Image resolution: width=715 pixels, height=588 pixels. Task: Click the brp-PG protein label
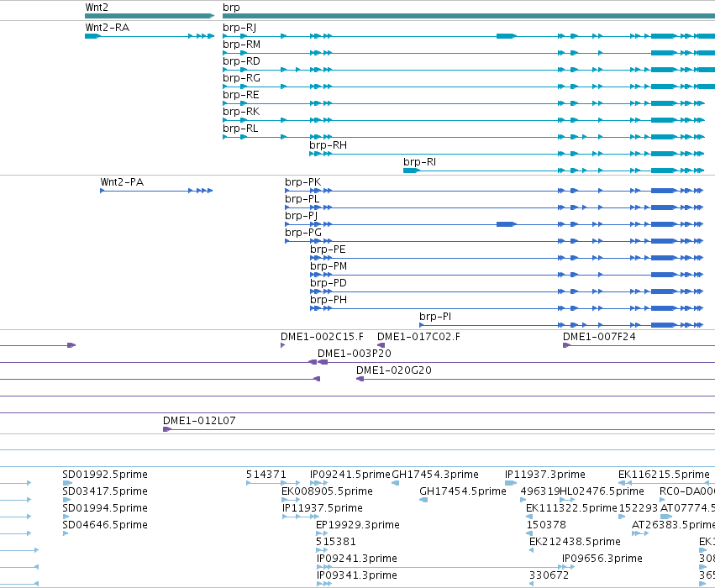pyautogui.click(x=303, y=233)
